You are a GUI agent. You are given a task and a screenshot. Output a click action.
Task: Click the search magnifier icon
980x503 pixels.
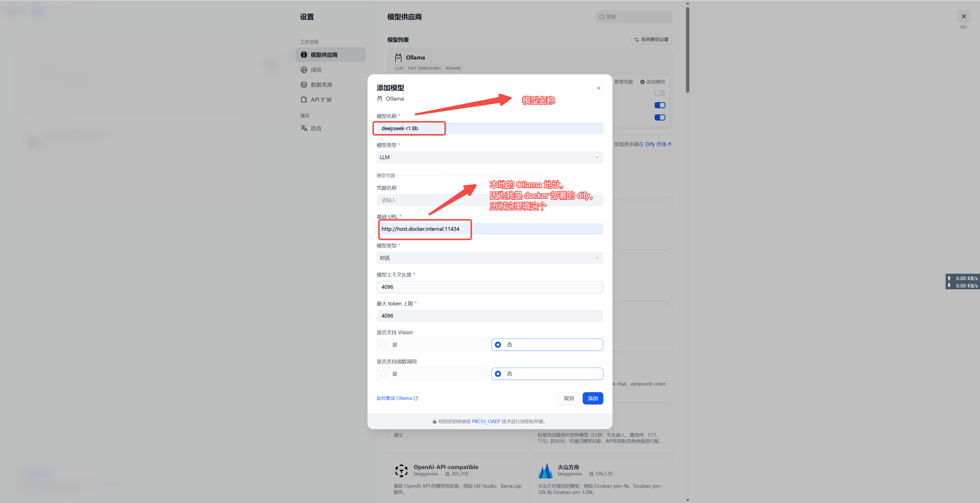coord(602,17)
